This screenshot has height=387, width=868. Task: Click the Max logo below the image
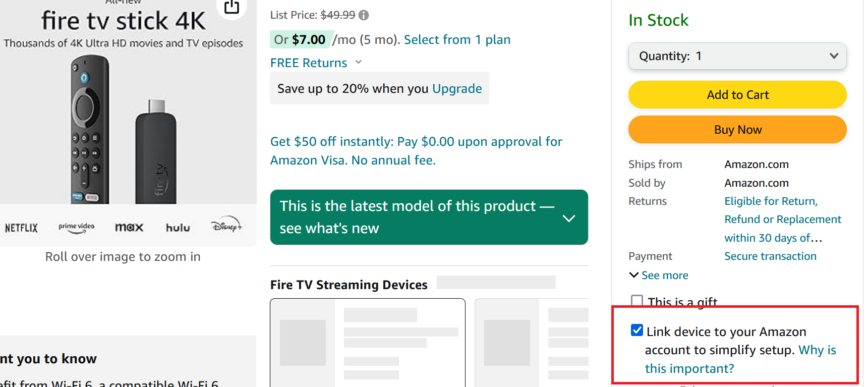point(129,228)
